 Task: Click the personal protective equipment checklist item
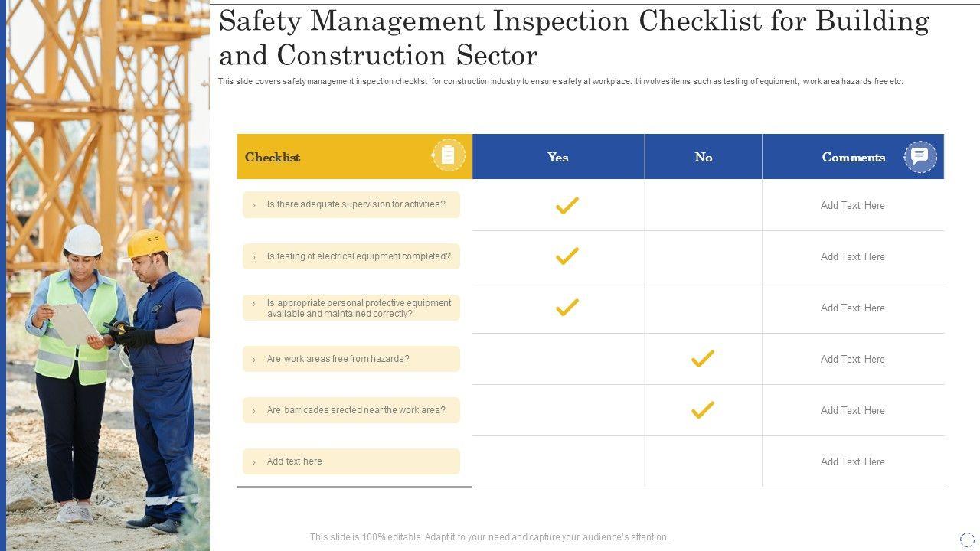click(x=358, y=308)
